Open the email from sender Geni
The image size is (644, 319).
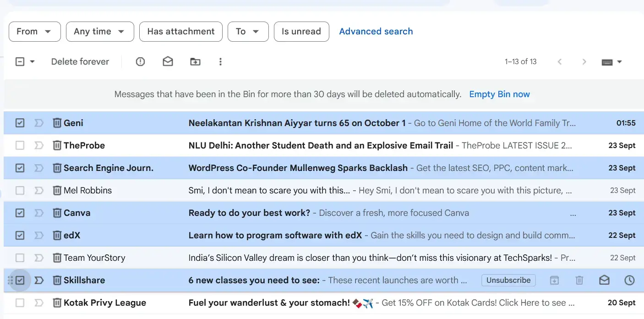[x=324, y=123]
